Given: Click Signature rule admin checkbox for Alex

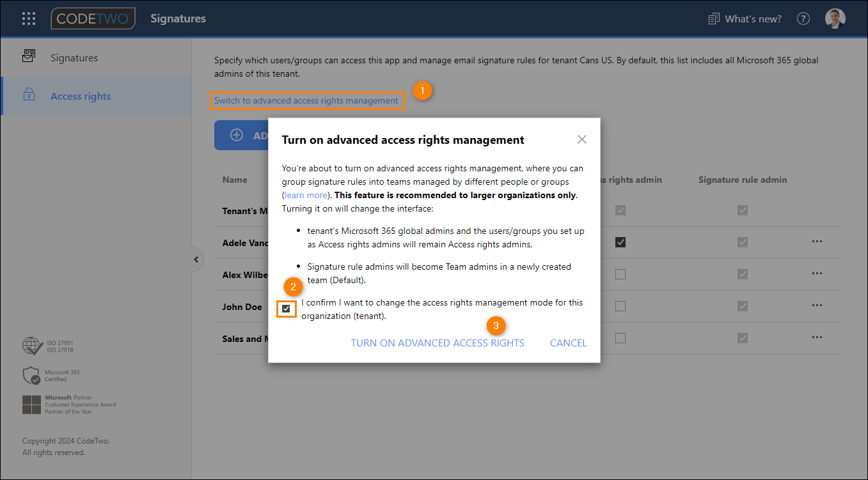Looking at the screenshot, I should (743, 274).
